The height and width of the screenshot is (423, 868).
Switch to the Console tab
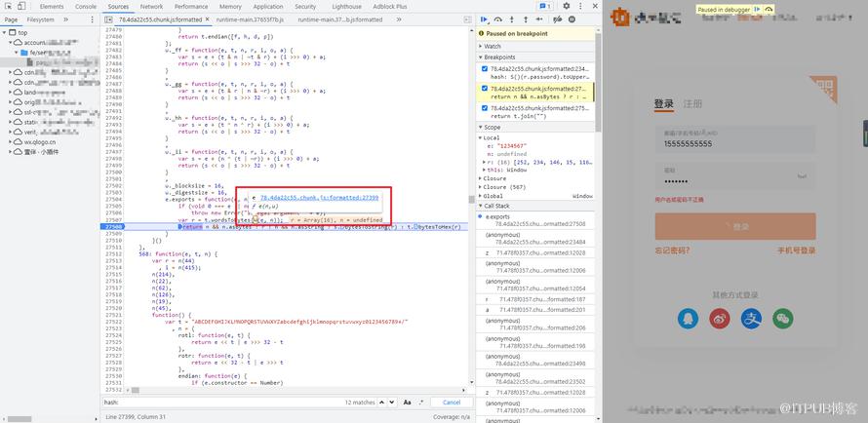[86, 7]
